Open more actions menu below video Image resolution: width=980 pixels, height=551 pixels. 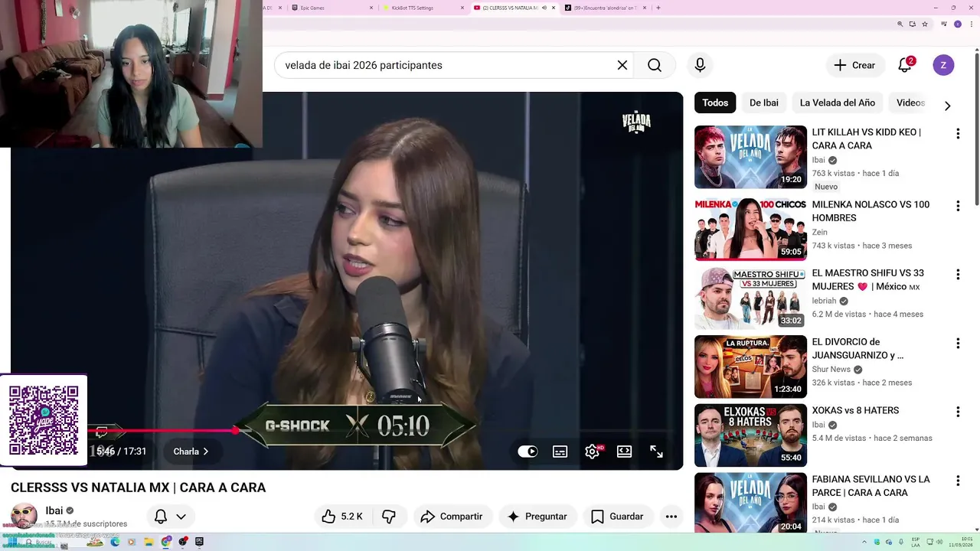point(671,517)
